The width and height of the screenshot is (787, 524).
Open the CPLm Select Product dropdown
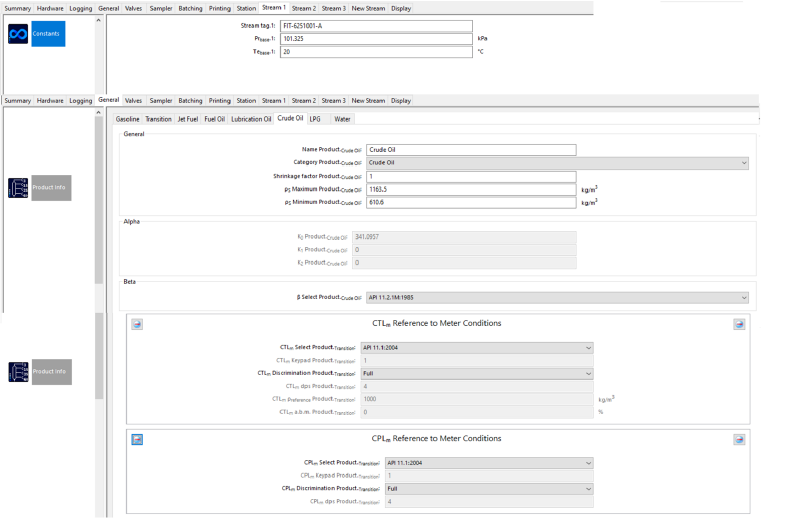pos(489,463)
